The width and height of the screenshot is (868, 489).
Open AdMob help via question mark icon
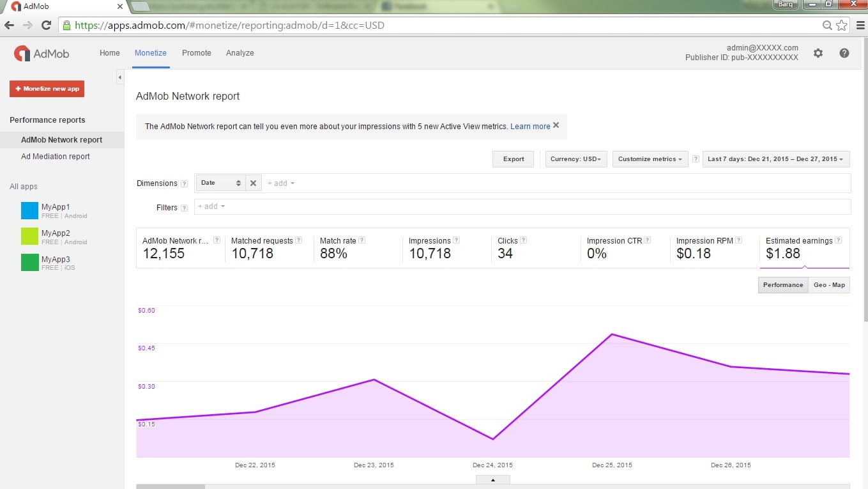[844, 53]
